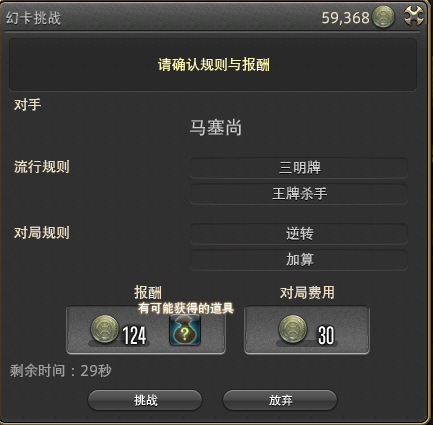Click the 幻卡挑战 window title
433x425 pixels.
(x=33, y=18)
